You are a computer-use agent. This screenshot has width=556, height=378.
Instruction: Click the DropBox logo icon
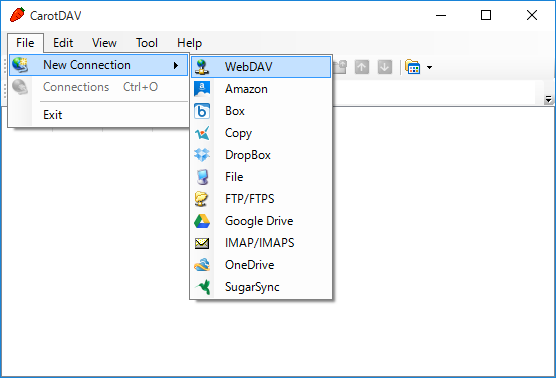pos(202,155)
